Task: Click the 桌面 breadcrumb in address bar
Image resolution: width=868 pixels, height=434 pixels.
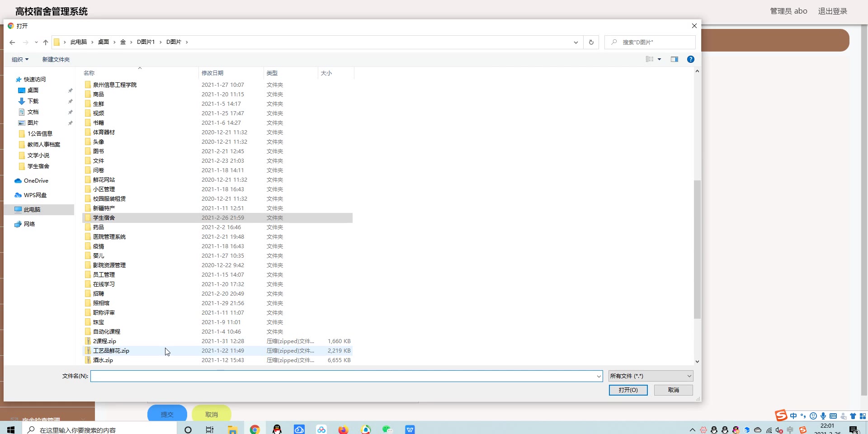Action: pos(104,42)
